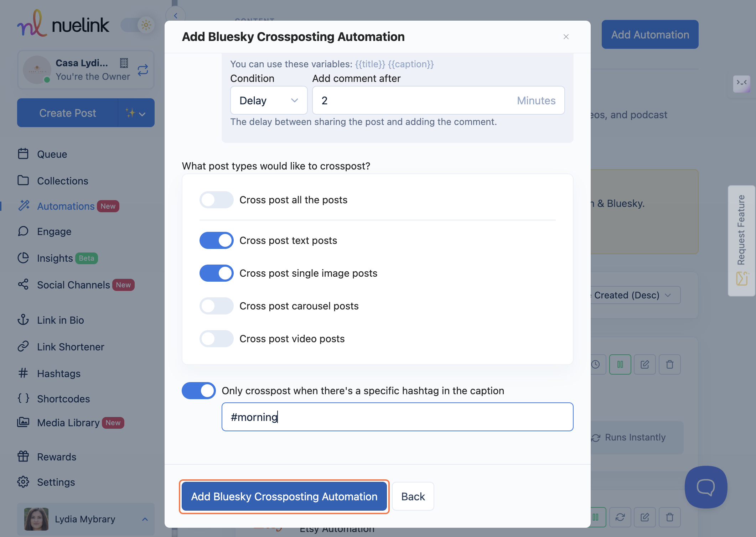Delete the Etsy Automation row
The image size is (756, 537).
coord(670,517)
